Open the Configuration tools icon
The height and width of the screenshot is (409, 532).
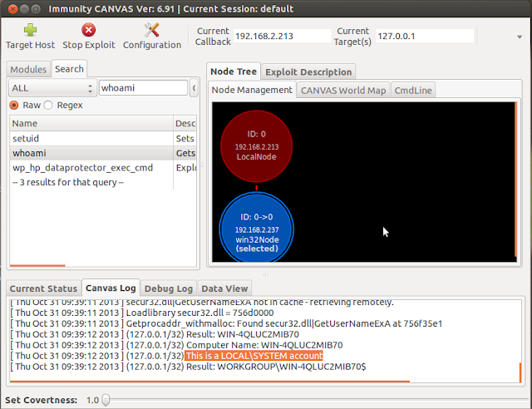[x=151, y=30]
